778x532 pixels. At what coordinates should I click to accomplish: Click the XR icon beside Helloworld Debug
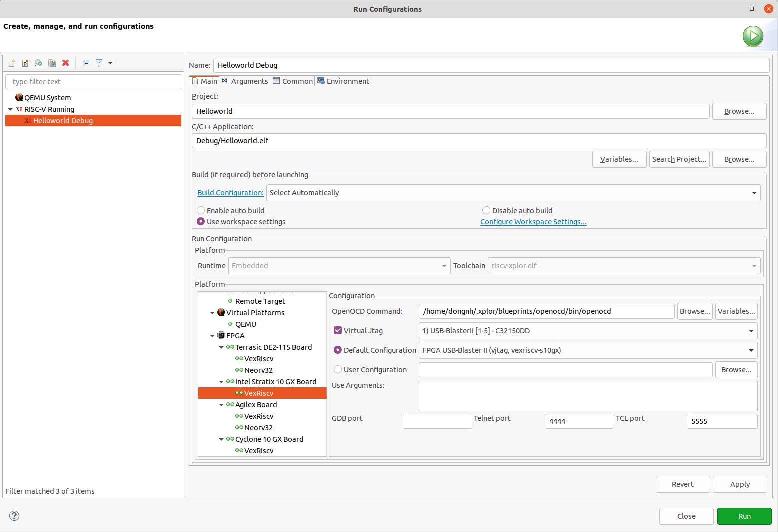click(28, 121)
